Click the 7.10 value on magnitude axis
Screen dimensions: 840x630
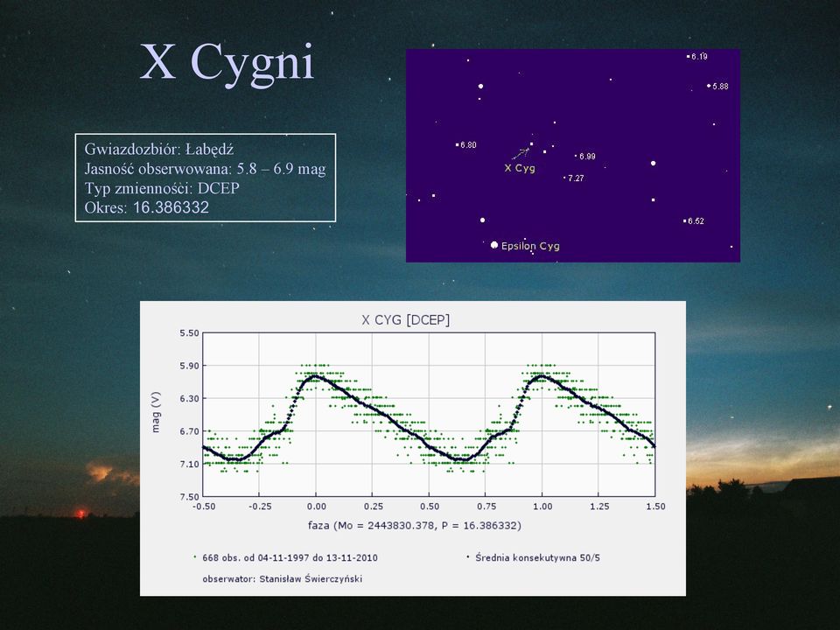pyautogui.click(x=189, y=465)
